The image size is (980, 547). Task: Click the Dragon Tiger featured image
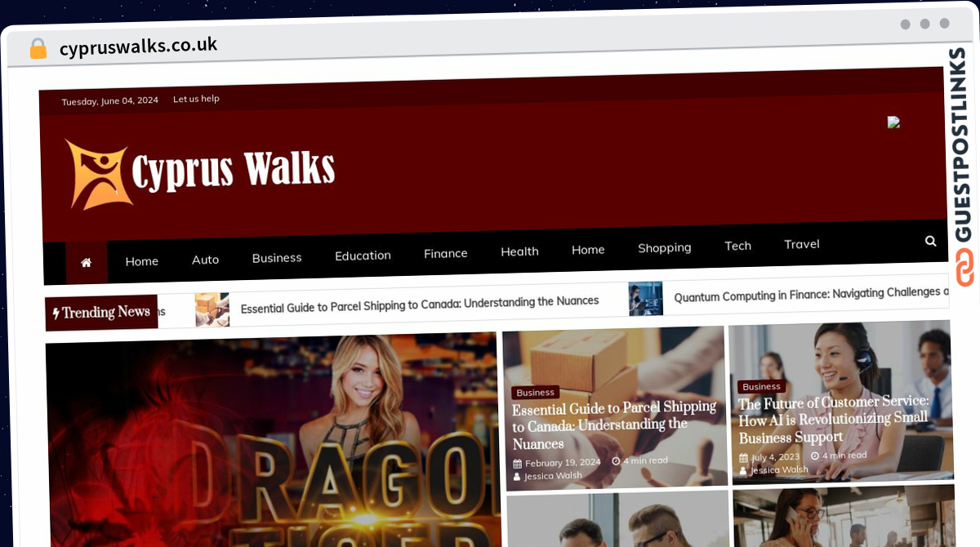[x=273, y=441]
